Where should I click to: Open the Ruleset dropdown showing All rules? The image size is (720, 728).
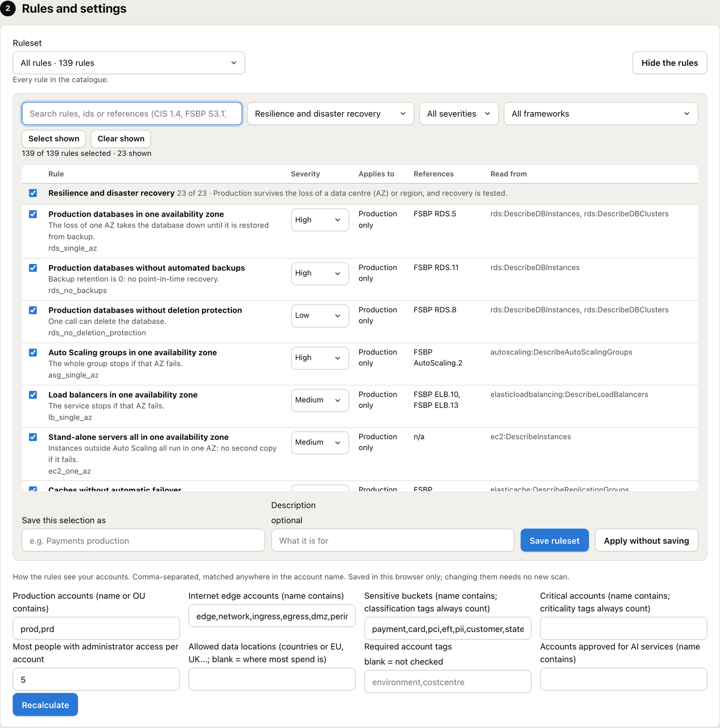click(129, 63)
